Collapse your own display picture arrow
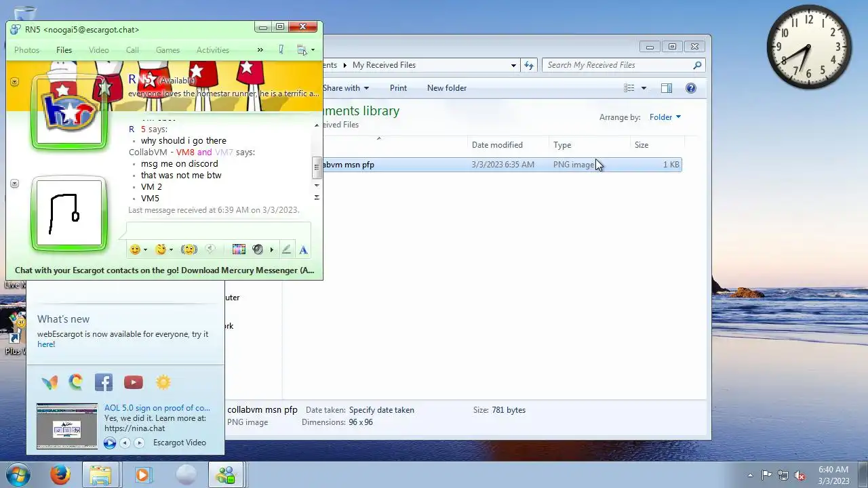Image resolution: width=868 pixels, height=488 pixels. [x=14, y=184]
